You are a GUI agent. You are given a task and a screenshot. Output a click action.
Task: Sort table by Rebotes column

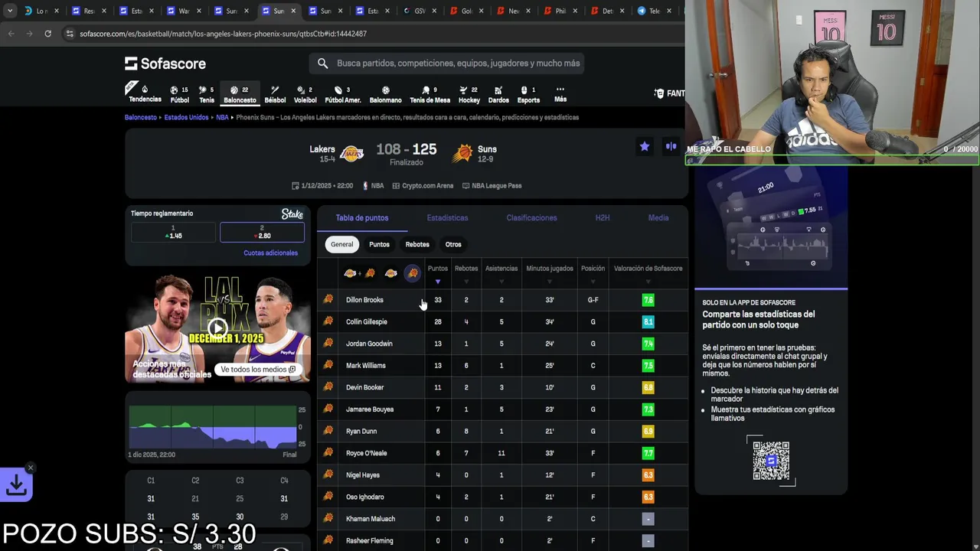[x=466, y=273]
